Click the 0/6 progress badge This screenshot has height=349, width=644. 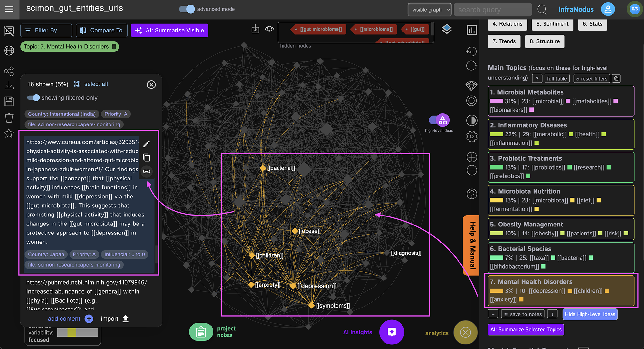(634, 9)
